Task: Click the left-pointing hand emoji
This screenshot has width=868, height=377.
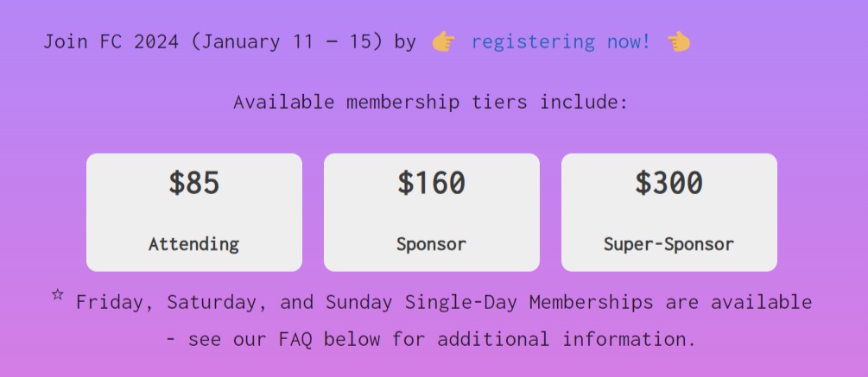Action: 679,41
